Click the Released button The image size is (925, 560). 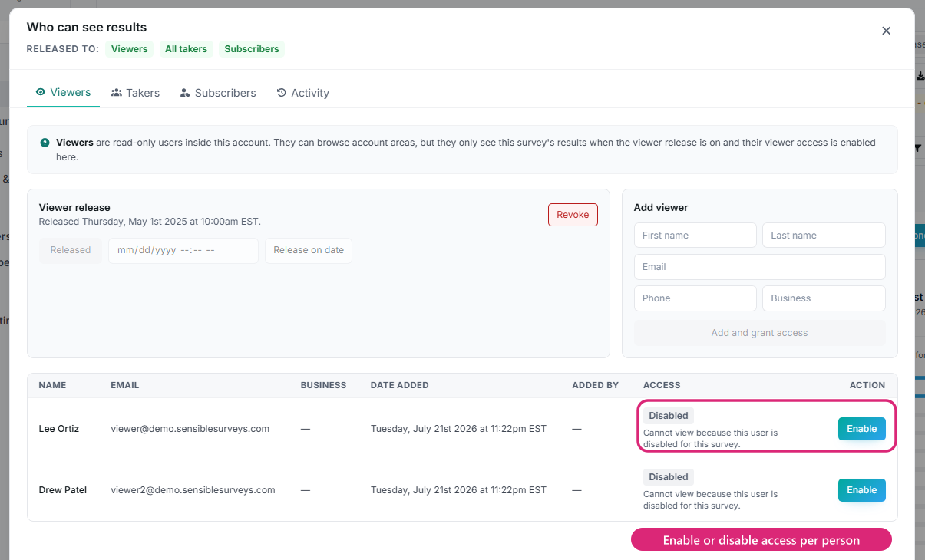(71, 250)
